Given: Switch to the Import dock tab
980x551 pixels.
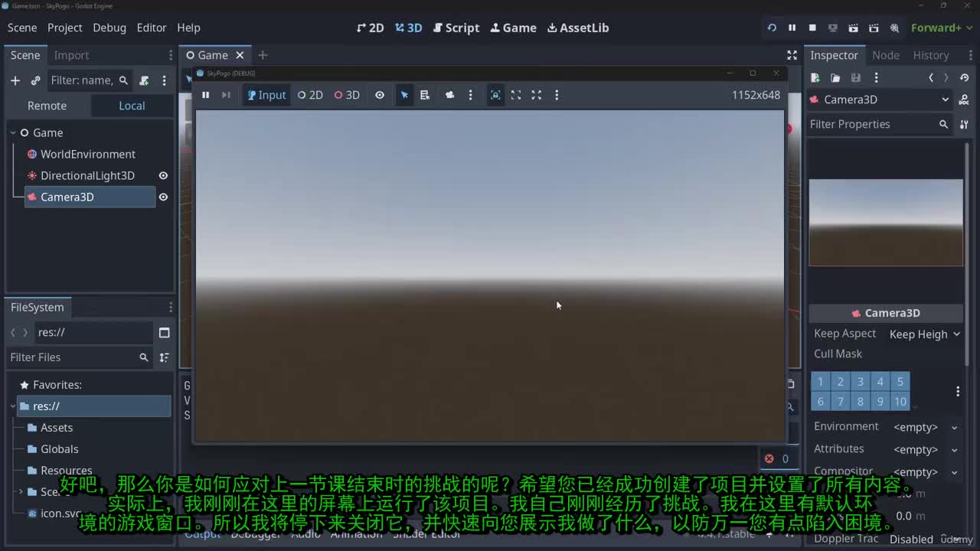Looking at the screenshot, I should tap(71, 55).
